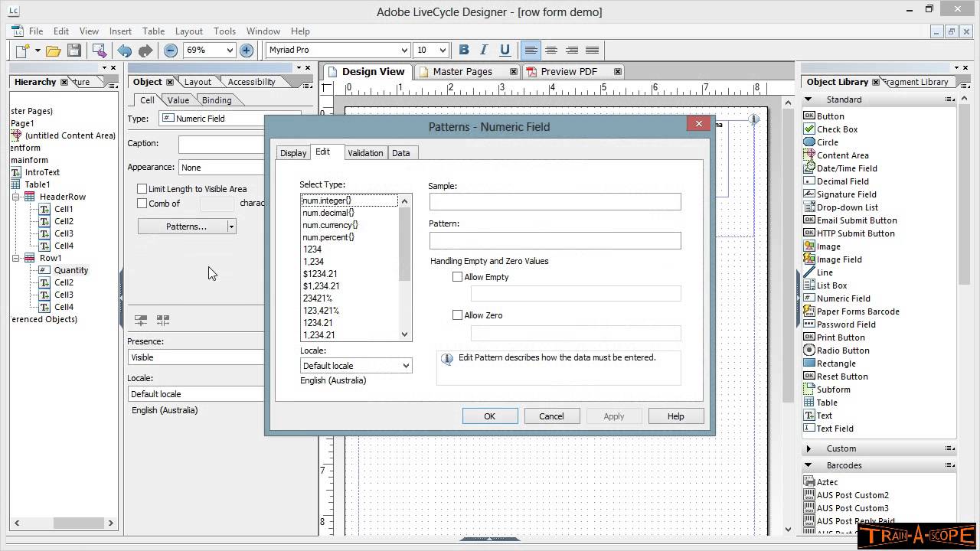Screen dimensions: 980x551
Task: Open the zoom percentage dropdown
Action: coord(229,50)
